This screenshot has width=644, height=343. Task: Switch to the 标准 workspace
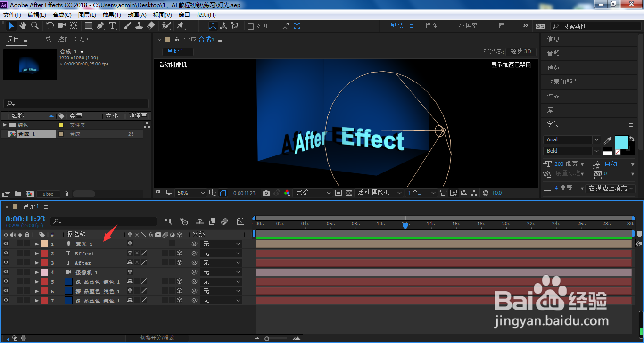click(x=431, y=26)
